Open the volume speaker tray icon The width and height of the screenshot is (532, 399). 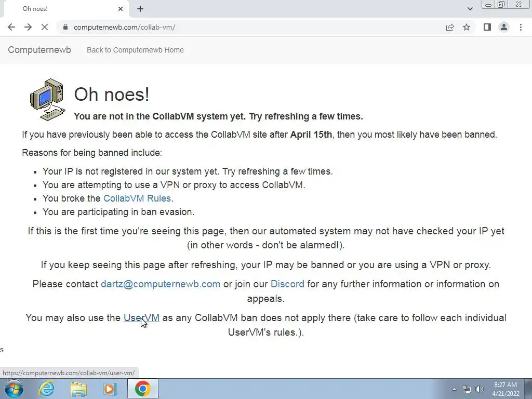(x=480, y=389)
